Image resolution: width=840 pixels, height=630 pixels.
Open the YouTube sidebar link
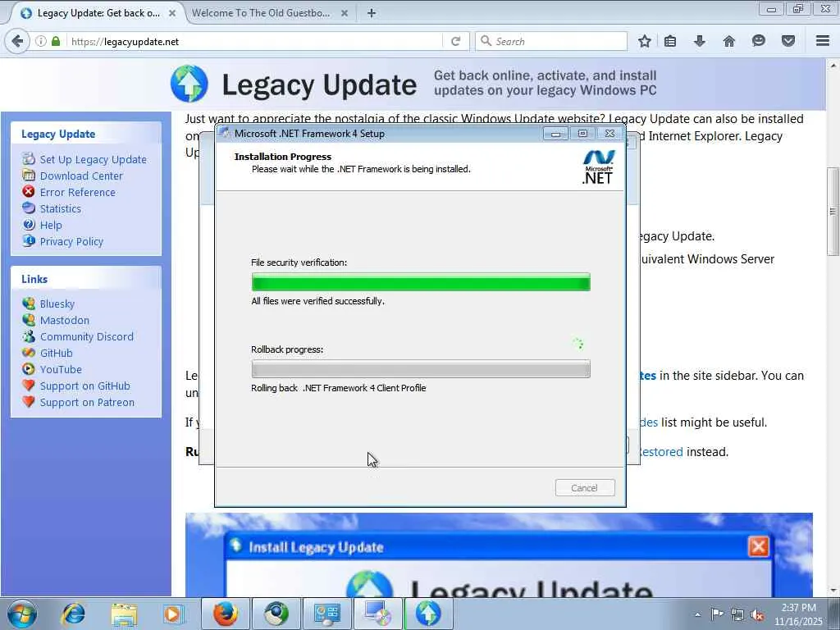click(61, 370)
